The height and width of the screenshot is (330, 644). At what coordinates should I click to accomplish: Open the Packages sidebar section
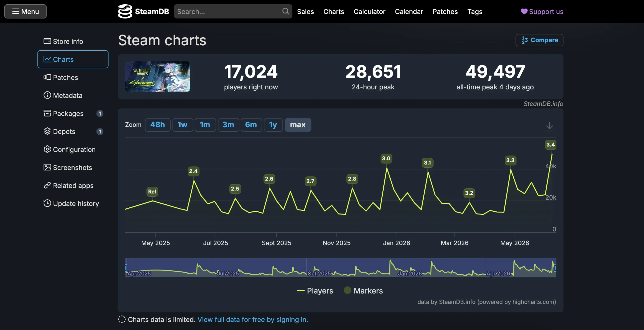[x=73, y=114]
